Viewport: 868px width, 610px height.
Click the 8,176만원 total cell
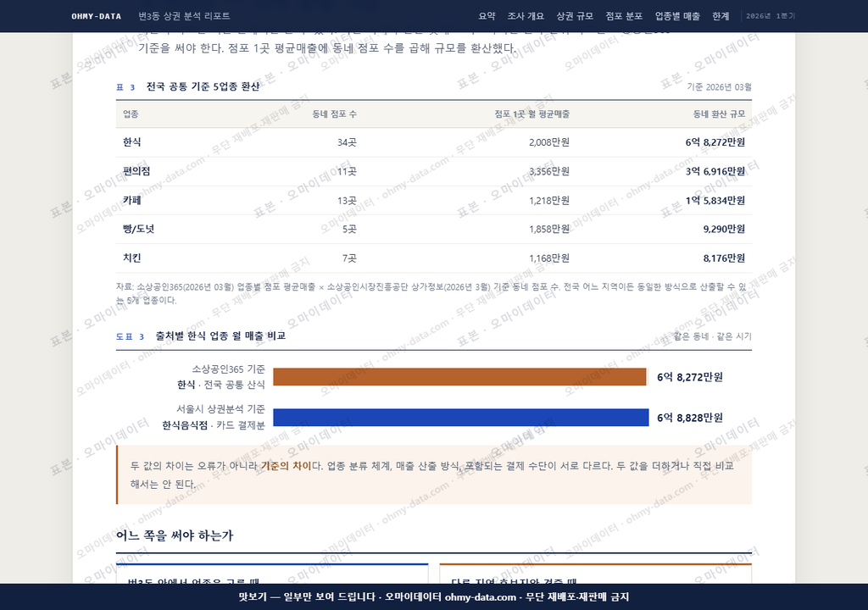pyautogui.click(x=724, y=258)
